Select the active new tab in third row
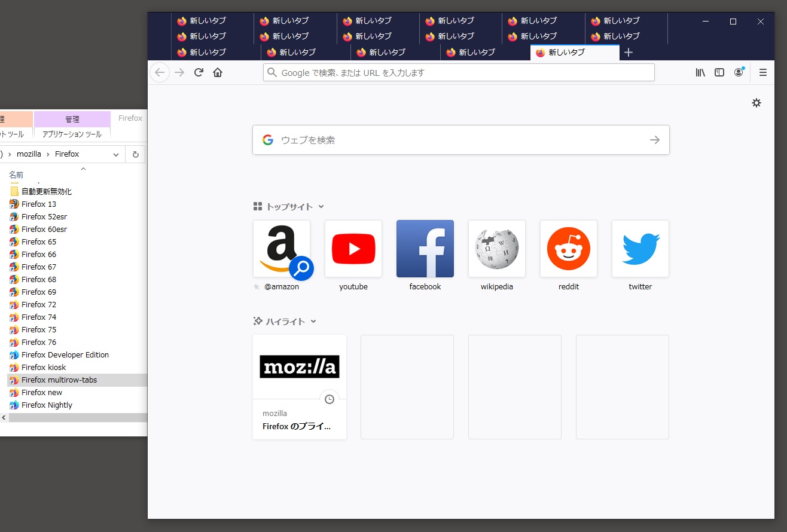 [574, 53]
